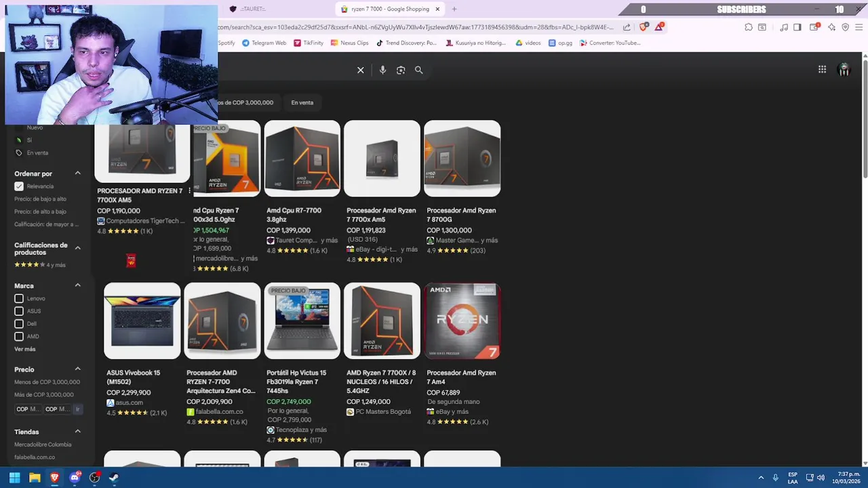This screenshot has width=868, height=488.
Task: Open Discord from the taskbar
Action: coord(75,477)
